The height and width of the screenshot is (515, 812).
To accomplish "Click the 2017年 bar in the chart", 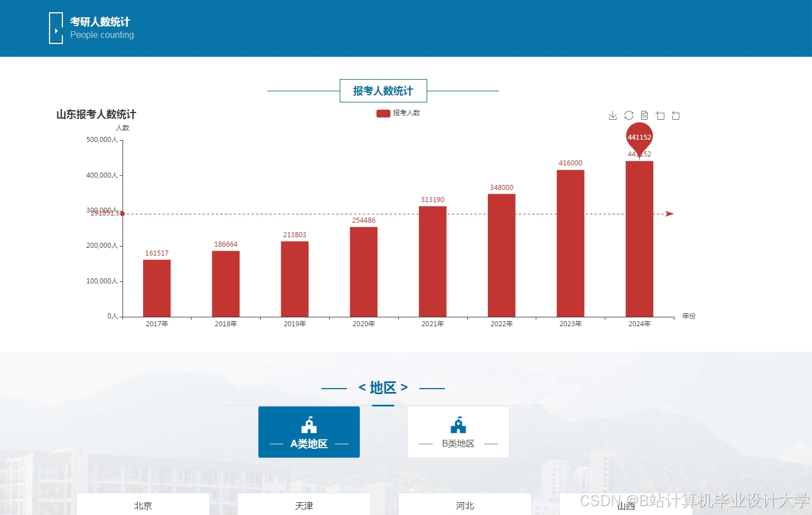I will (x=156, y=287).
